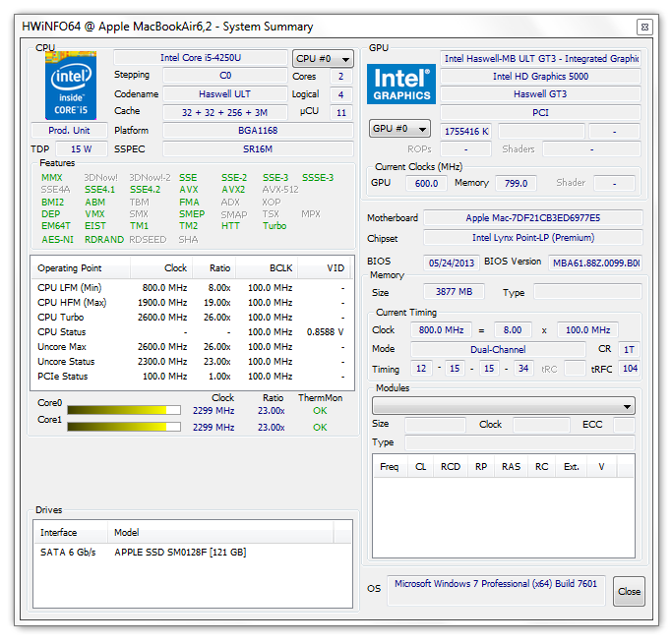This screenshot has width=672, height=644.
Task: Select the CPU Status row
Action: (192, 332)
